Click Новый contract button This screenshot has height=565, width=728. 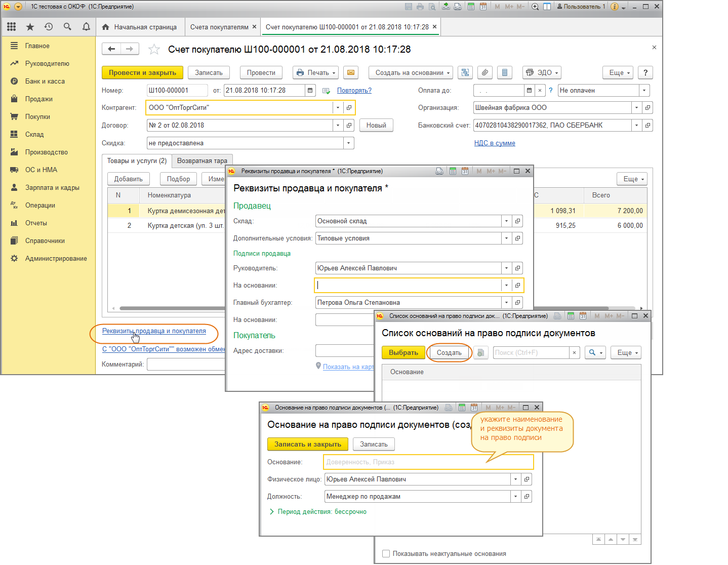[376, 125]
